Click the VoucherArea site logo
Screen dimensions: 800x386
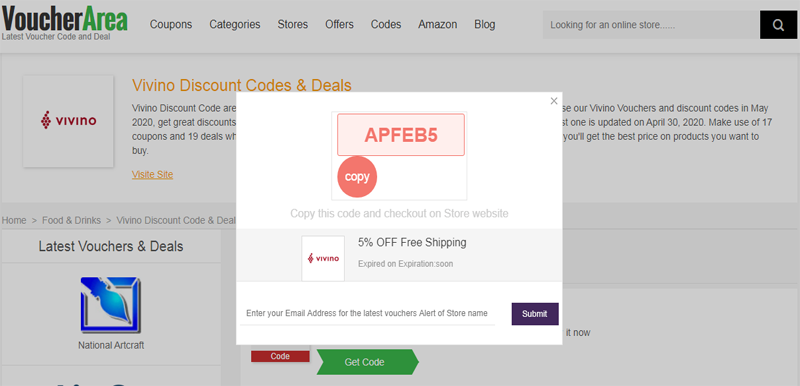(64, 22)
